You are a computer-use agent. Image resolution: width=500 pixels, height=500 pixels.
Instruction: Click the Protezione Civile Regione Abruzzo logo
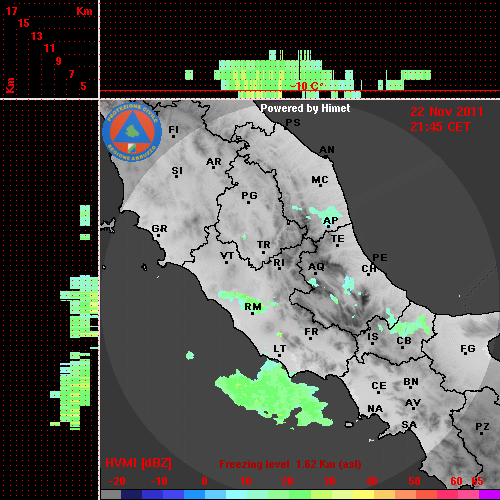point(132,133)
